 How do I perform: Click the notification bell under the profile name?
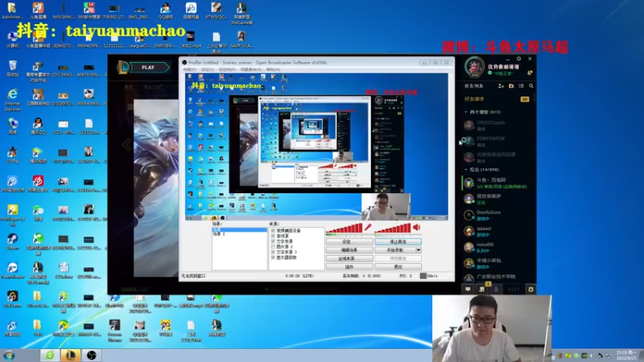(x=530, y=73)
